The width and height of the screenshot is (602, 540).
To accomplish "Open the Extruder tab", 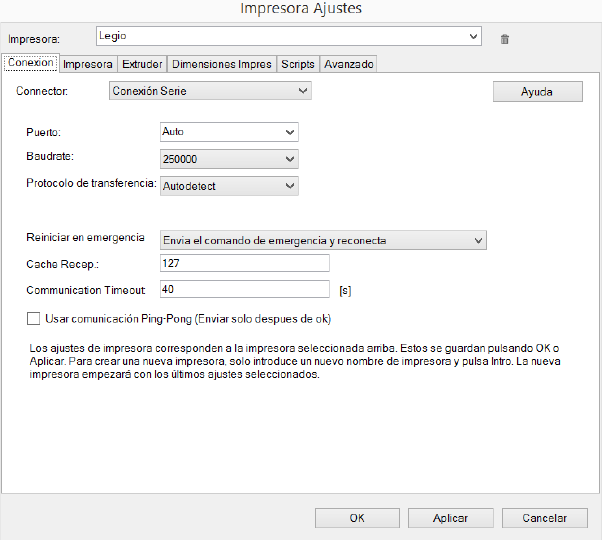I will click(x=142, y=64).
